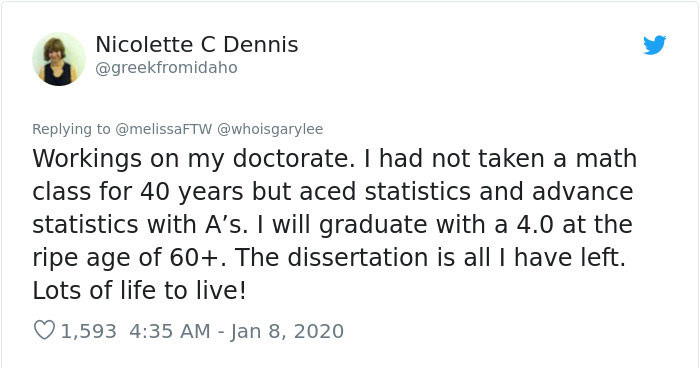This screenshot has height=368, width=700.
Task: Click the year '2020' in the date
Action: click(319, 331)
